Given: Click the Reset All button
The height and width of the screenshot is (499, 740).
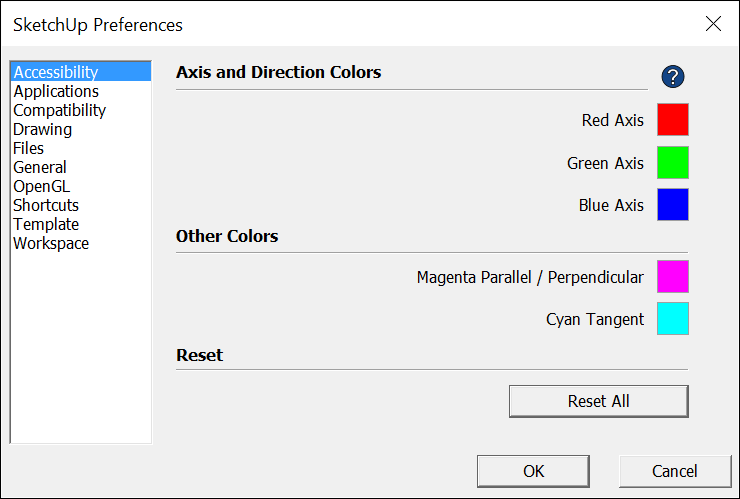Looking at the screenshot, I should click(x=598, y=401).
